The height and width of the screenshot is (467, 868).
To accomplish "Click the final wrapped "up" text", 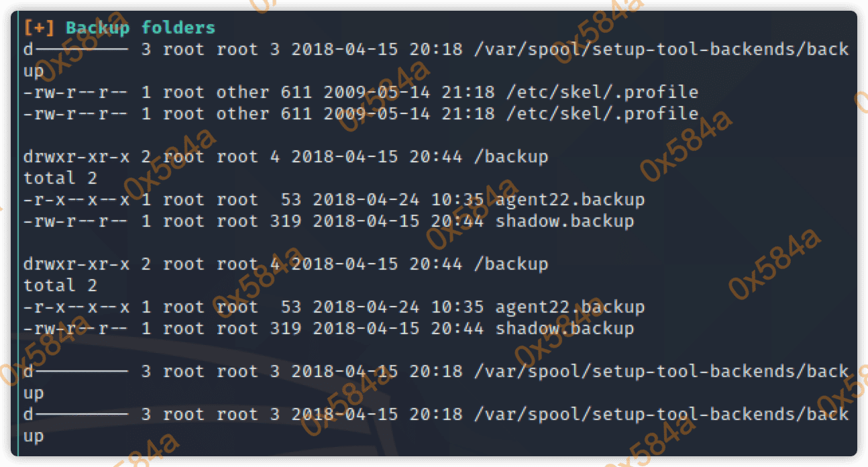I will tap(34, 435).
